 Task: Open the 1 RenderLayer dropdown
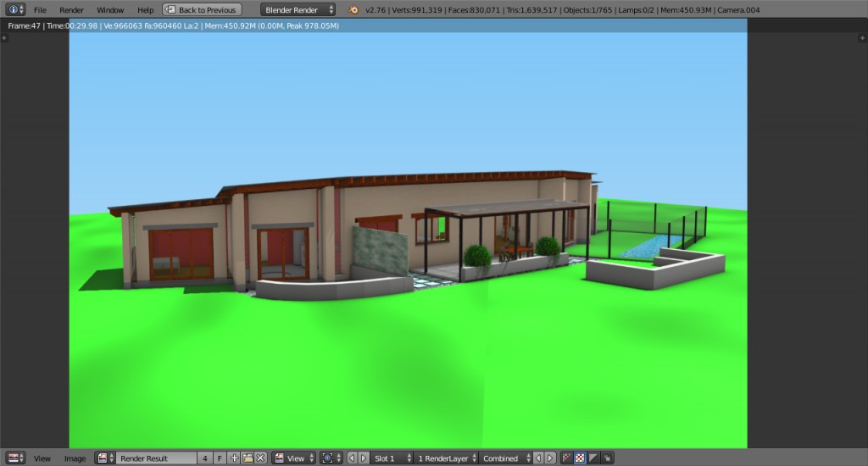(446, 458)
